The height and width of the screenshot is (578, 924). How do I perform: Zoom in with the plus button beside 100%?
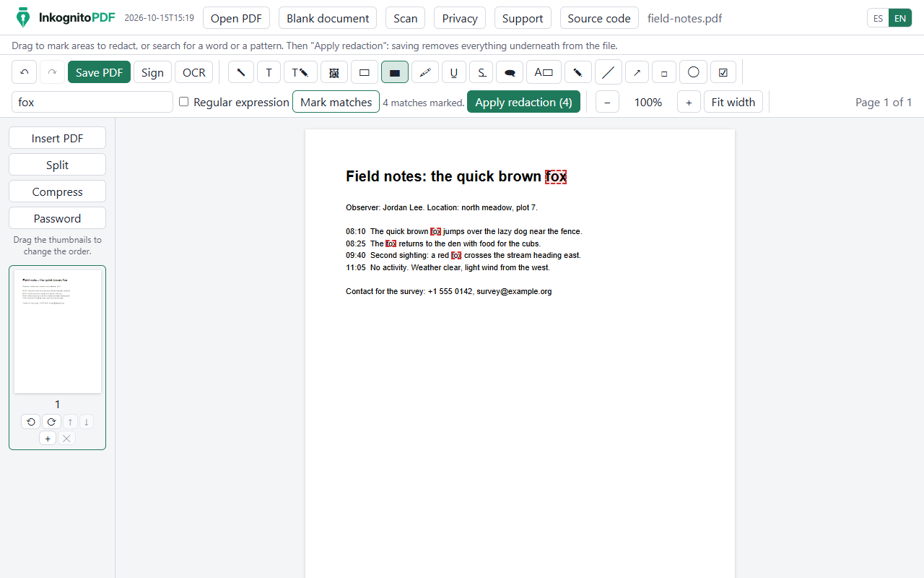689,102
